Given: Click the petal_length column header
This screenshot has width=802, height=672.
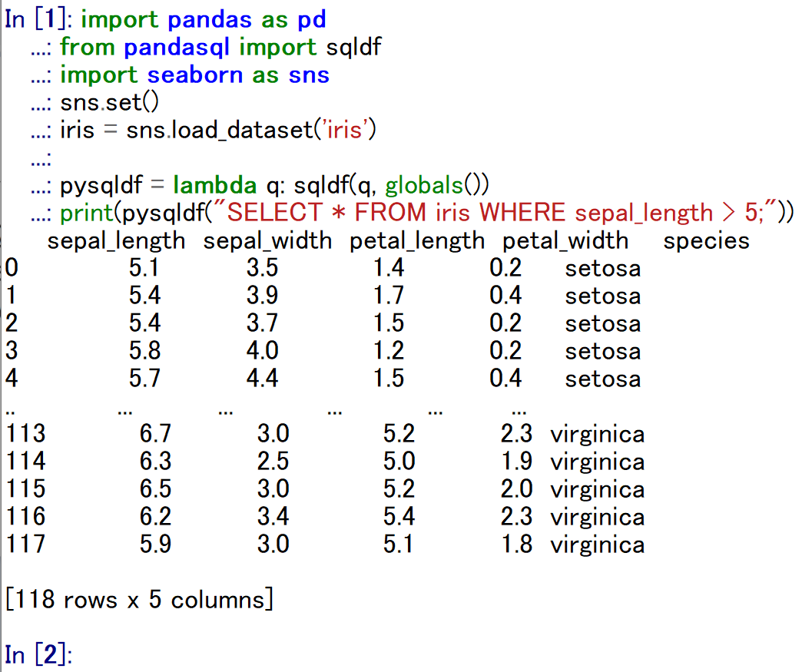Looking at the screenshot, I should [417, 241].
